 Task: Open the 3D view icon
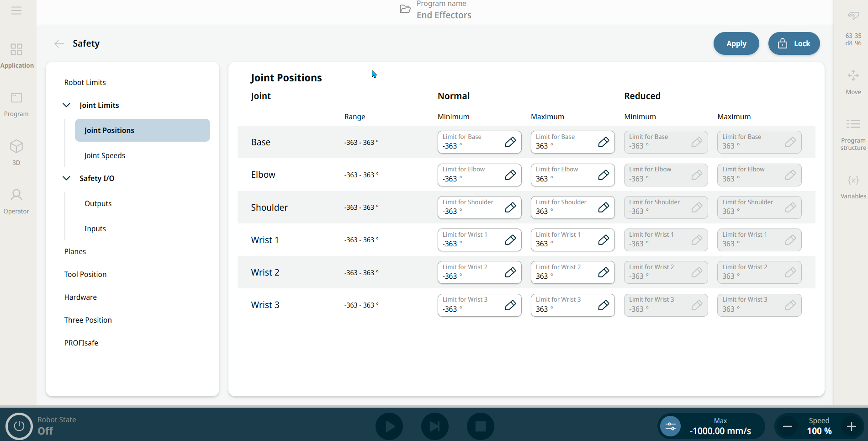(16, 152)
